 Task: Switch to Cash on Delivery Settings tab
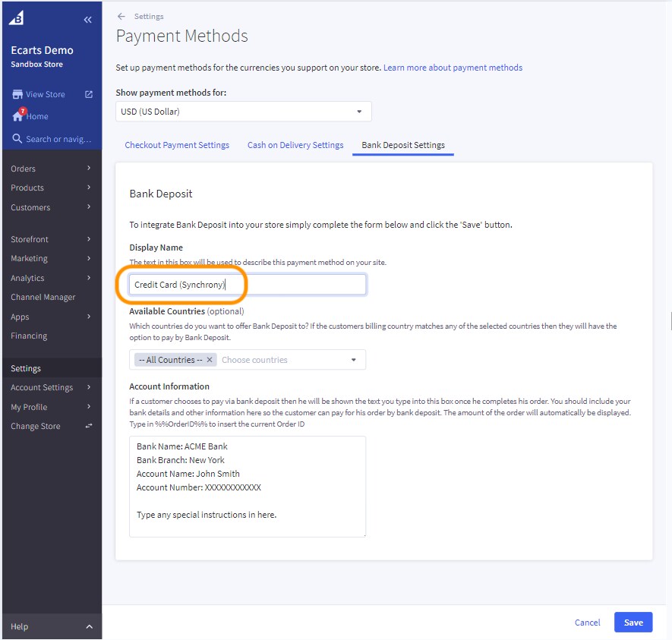click(x=295, y=144)
